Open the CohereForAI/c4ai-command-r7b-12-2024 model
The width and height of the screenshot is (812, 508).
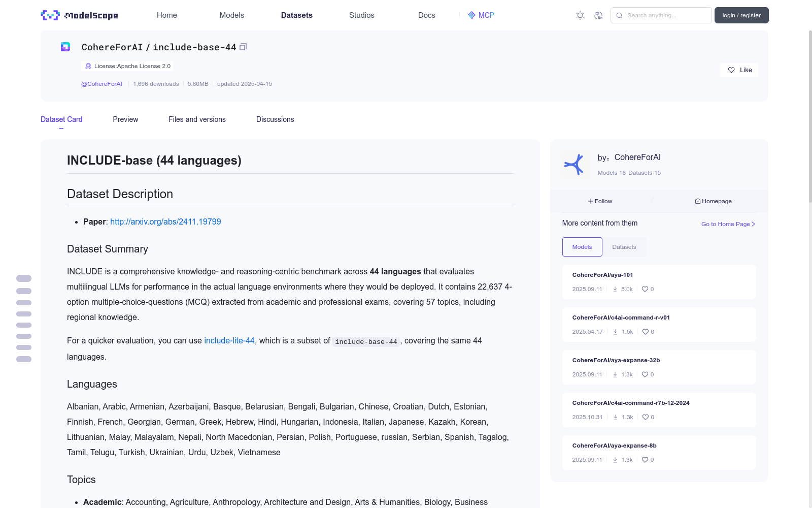point(631,403)
